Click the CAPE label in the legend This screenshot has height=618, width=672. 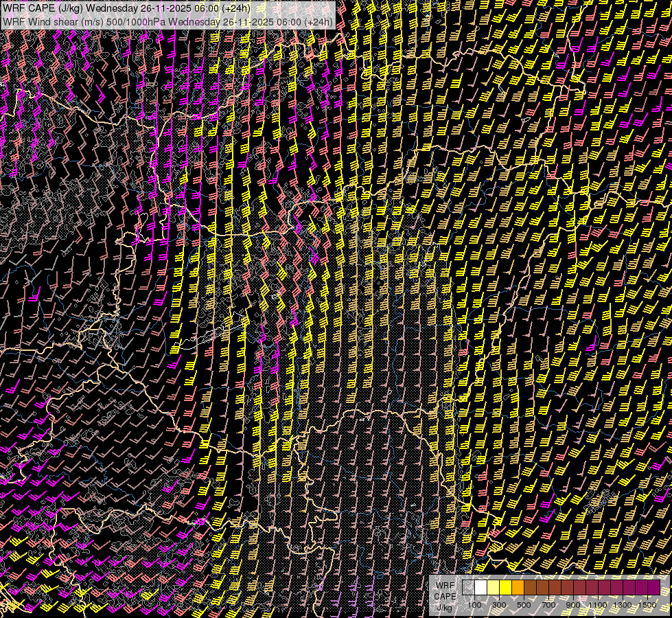click(445, 597)
